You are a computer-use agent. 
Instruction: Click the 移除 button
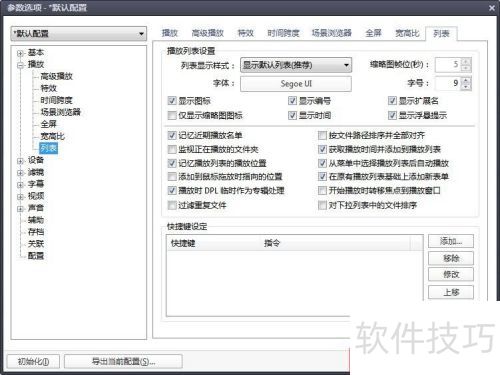pos(451,258)
